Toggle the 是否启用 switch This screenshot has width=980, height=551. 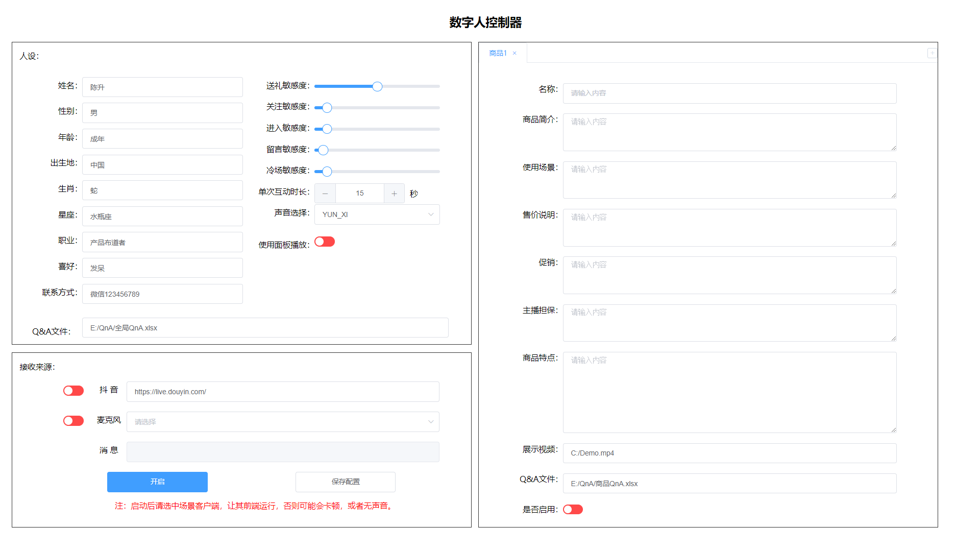tap(573, 509)
